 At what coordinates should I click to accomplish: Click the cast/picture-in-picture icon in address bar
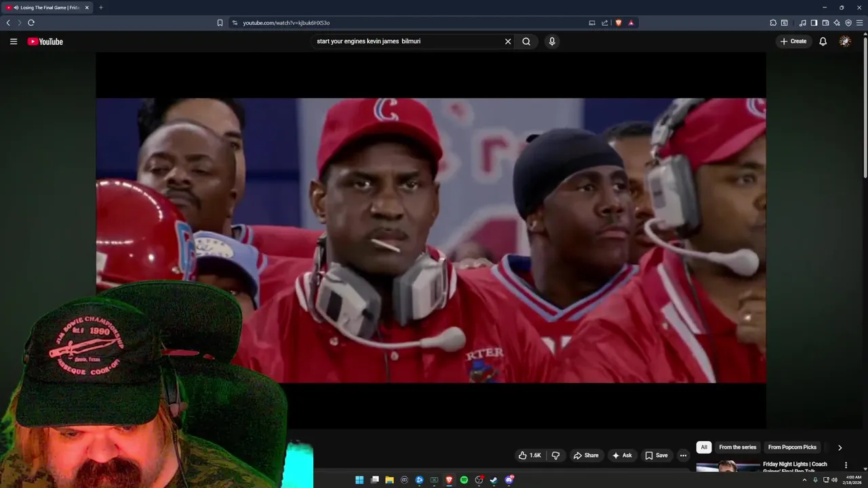[592, 22]
